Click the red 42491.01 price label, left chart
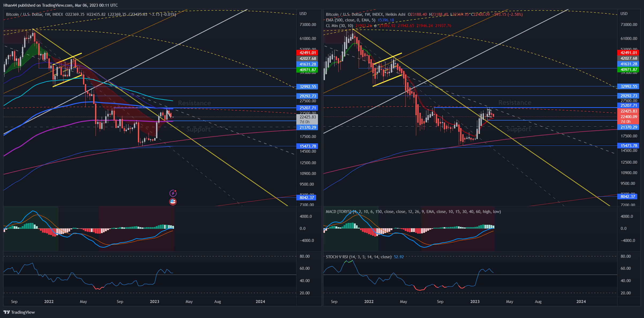Viewport: 644px width, 318px height. [x=307, y=53]
